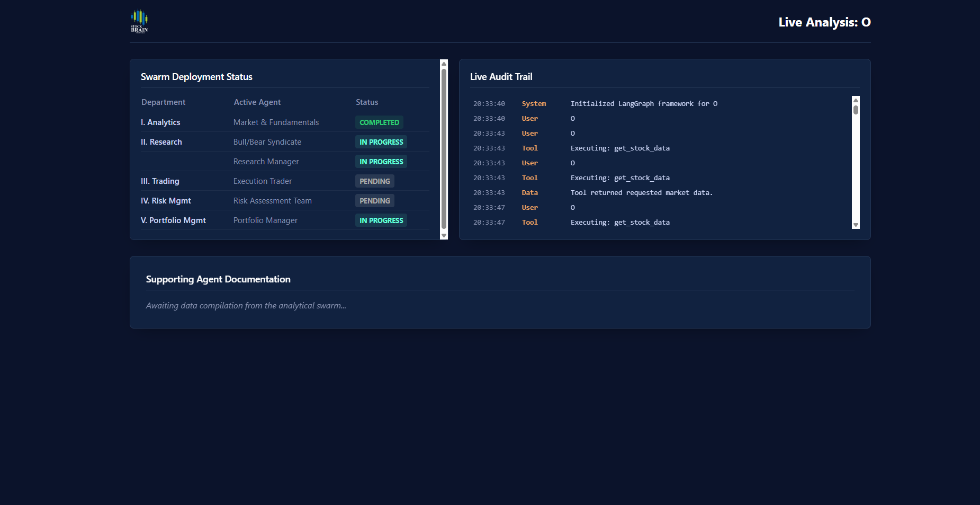The image size is (980, 505).
Task: Click the Tool label at 20:33:47
Action: [x=530, y=223]
